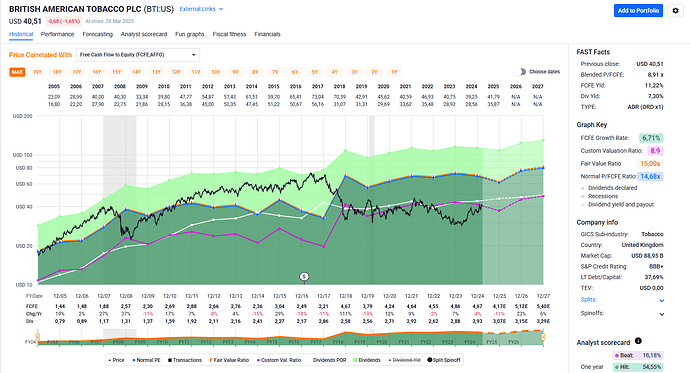Click the Add to Portfolio button
Viewport: 690px width, 373px height.
pos(638,11)
